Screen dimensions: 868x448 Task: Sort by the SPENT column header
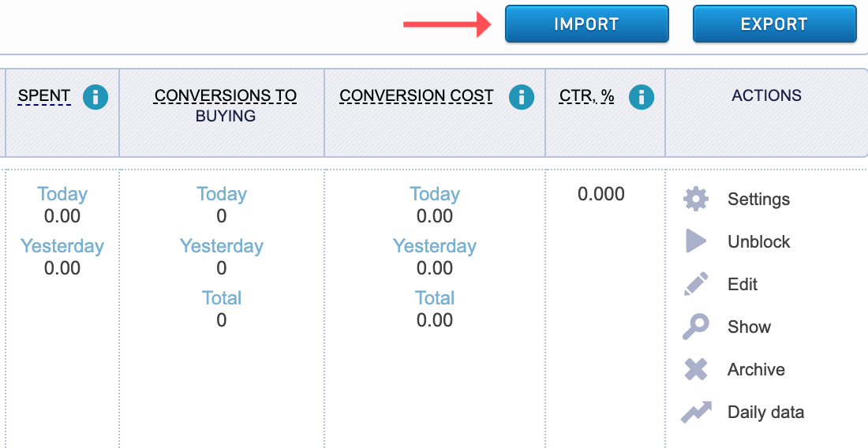pyautogui.click(x=44, y=96)
